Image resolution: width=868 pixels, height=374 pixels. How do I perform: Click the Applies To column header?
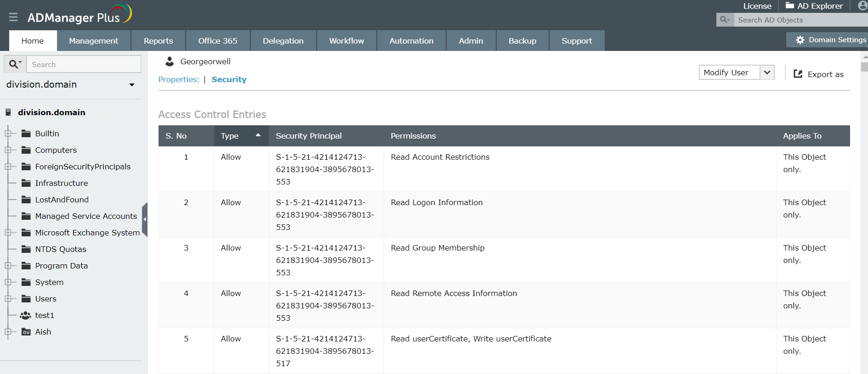coord(813,136)
